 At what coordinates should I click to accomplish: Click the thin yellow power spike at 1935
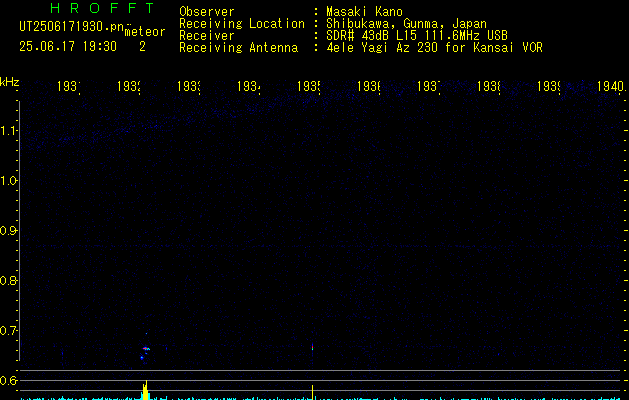312,392
